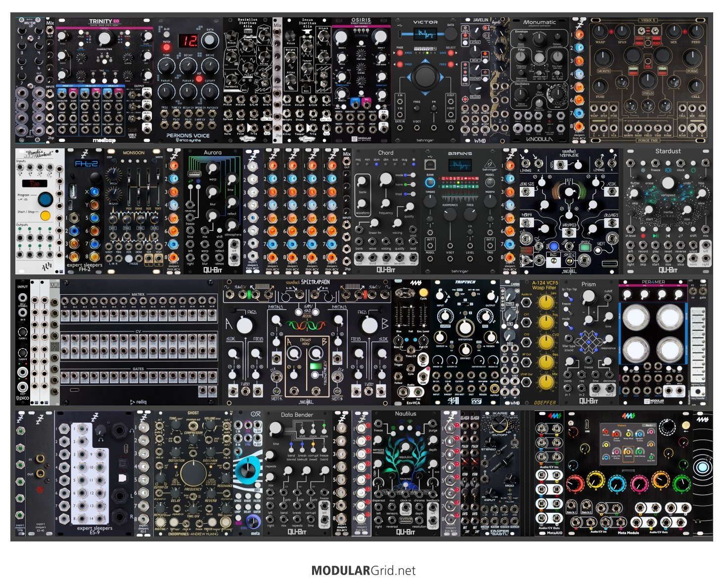Click the WARP knob on Vhikk X

pos(599,31)
